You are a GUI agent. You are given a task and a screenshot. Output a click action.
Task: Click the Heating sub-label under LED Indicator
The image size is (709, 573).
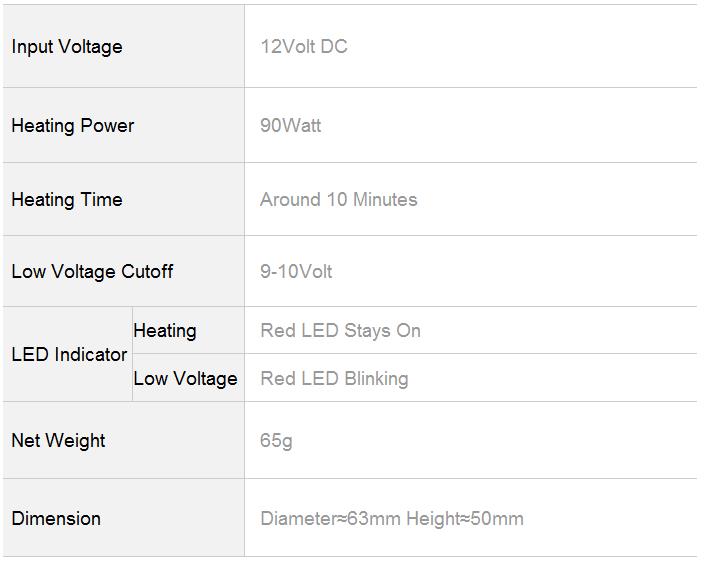165,331
